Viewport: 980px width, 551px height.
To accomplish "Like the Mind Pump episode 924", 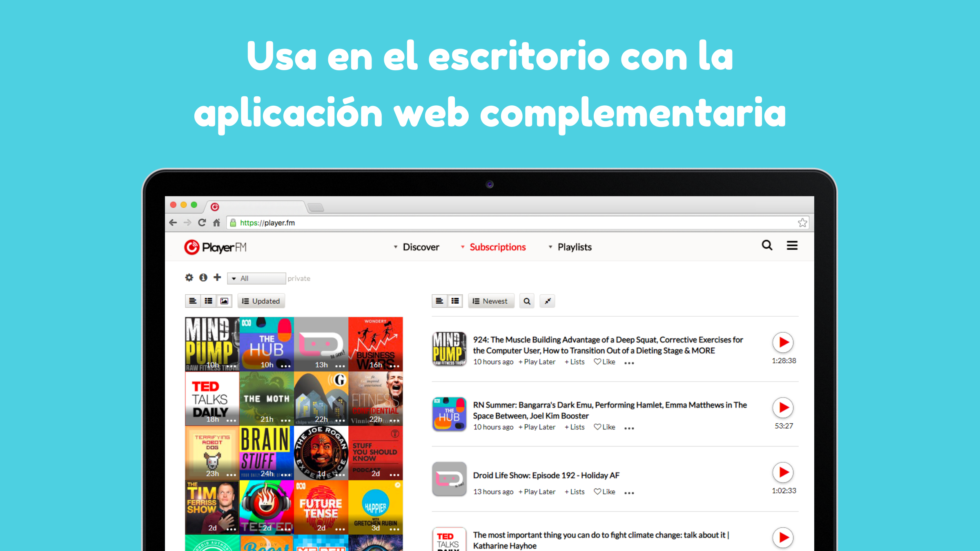I will click(x=605, y=362).
